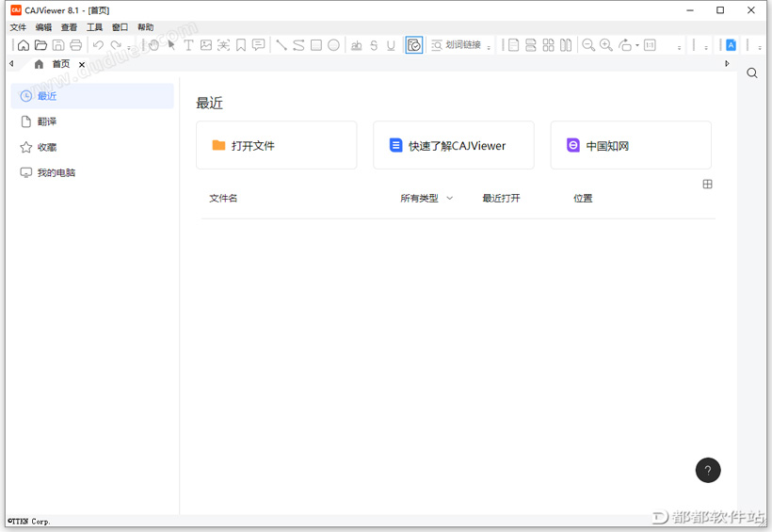Select 翻译 in the sidebar

[x=92, y=121]
